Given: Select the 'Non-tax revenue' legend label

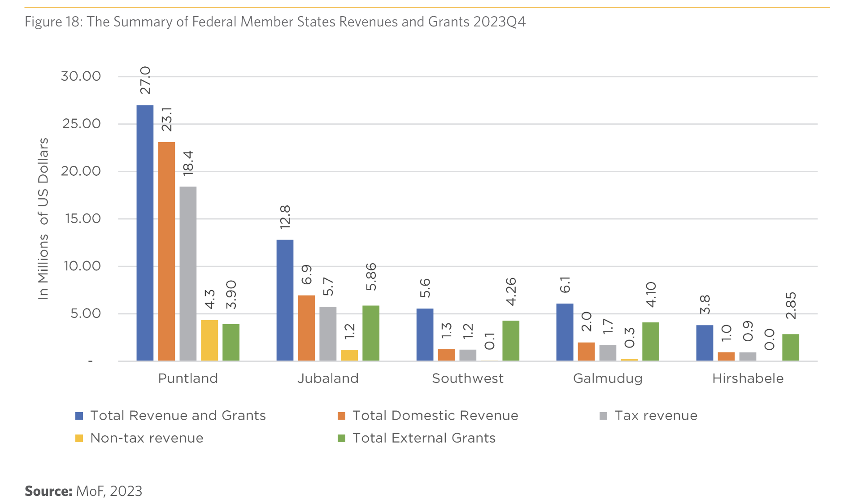Looking at the screenshot, I should point(147,438).
